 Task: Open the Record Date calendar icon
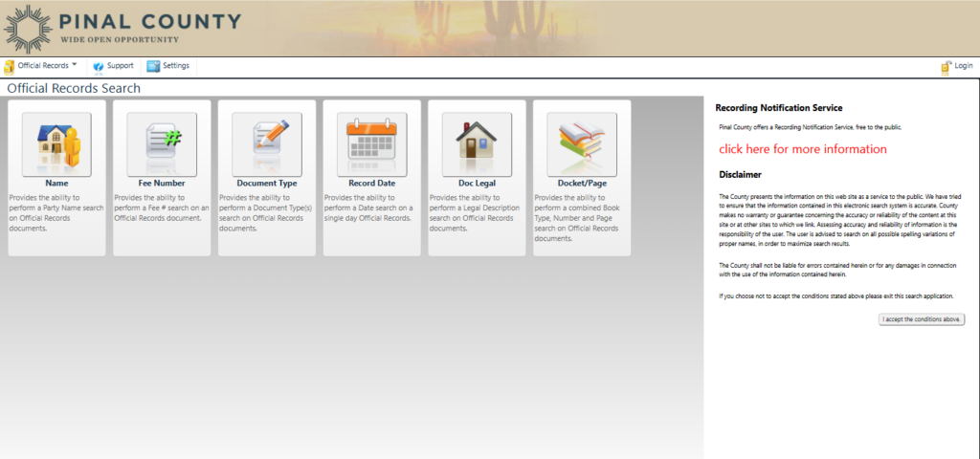[x=371, y=143]
